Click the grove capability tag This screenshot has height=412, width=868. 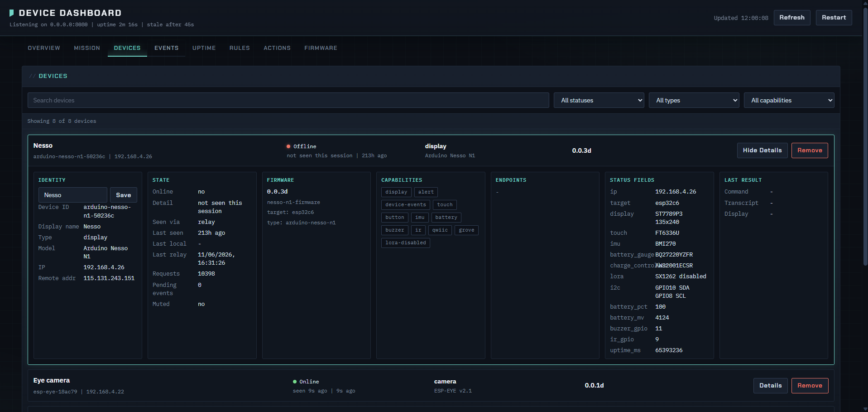pos(466,230)
